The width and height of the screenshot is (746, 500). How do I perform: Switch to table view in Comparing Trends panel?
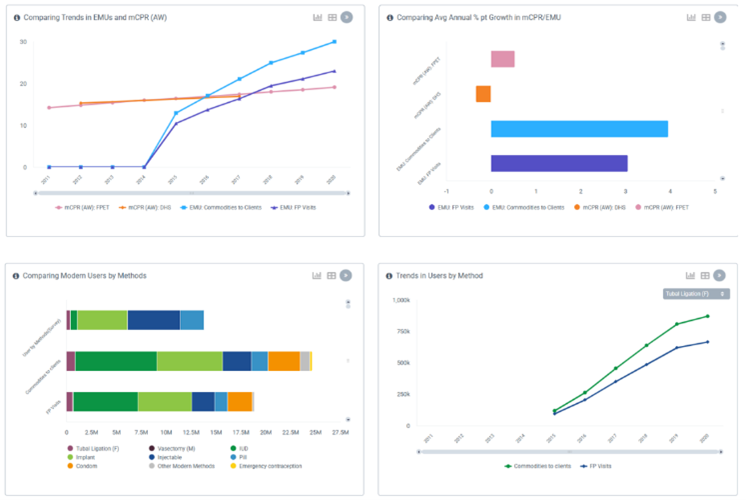point(331,18)
